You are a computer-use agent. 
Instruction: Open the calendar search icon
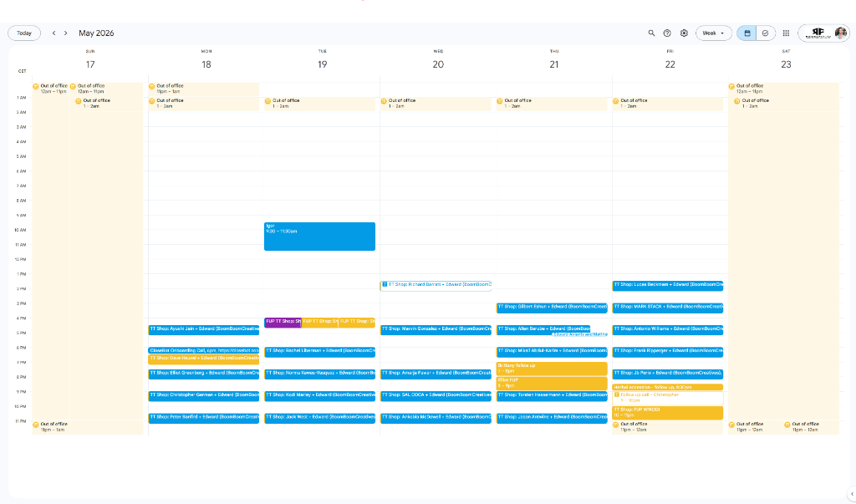(651, 33)
